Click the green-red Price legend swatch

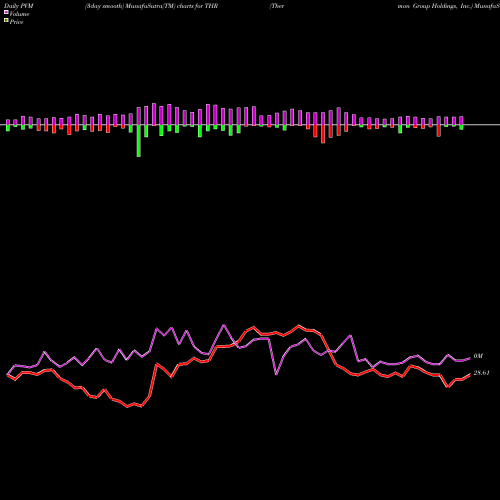(x=6, y=21)
